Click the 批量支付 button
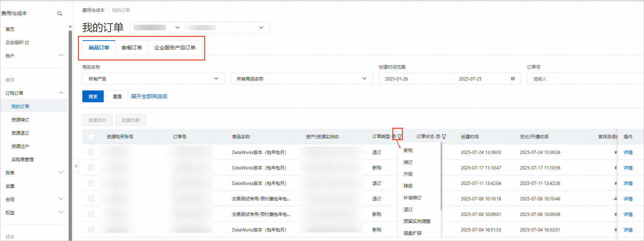The image size is (644, 241). [x=97, y=120]
